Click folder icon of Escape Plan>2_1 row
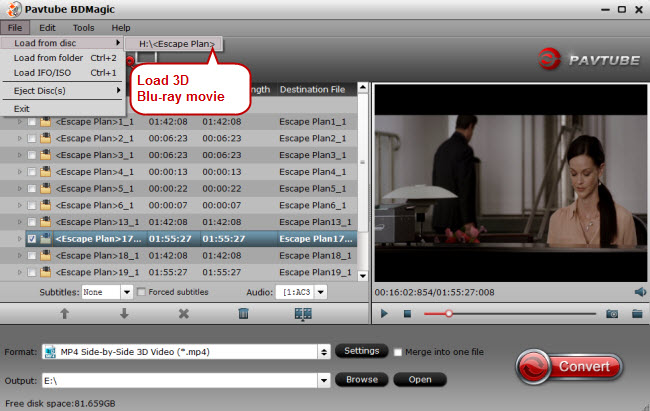This screenshot has width=650, height=411. (x=45, y=138)
